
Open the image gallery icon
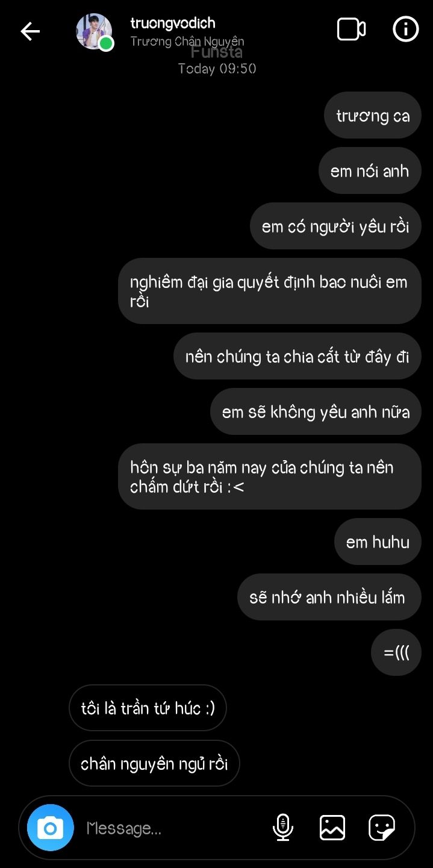coord(332,828)
